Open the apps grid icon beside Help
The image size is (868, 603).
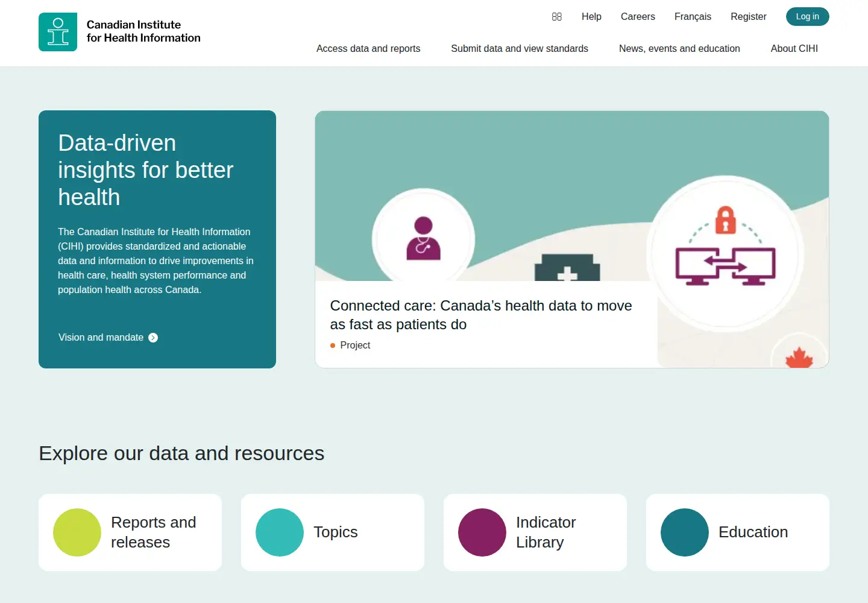pos(557,17)
